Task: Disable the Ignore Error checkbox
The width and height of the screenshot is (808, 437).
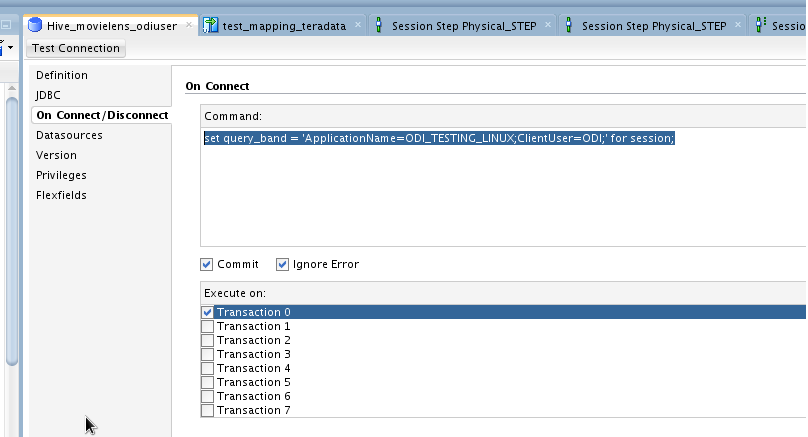Action: click(282, 265)
